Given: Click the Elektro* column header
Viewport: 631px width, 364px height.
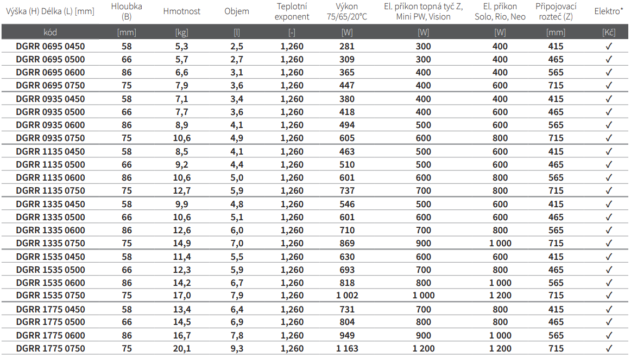Looking at the screenshot, I should 608,11.
